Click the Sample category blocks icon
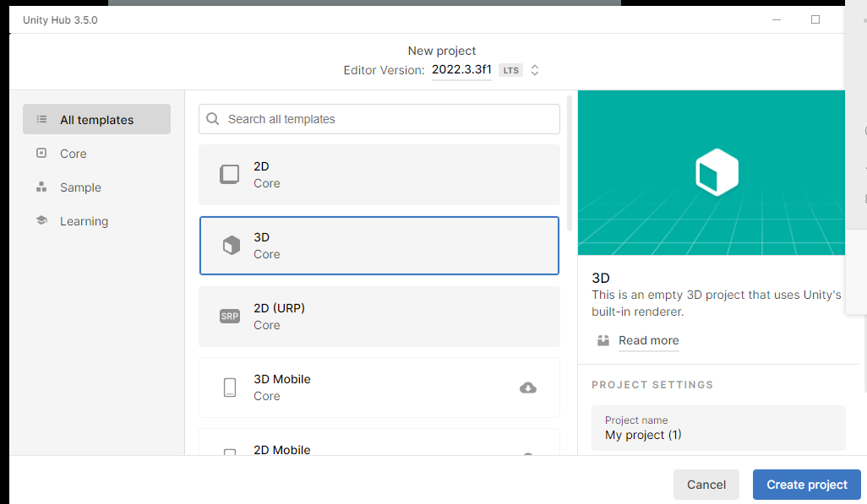This screenshot has height=504, width=867. coord(41,187)
